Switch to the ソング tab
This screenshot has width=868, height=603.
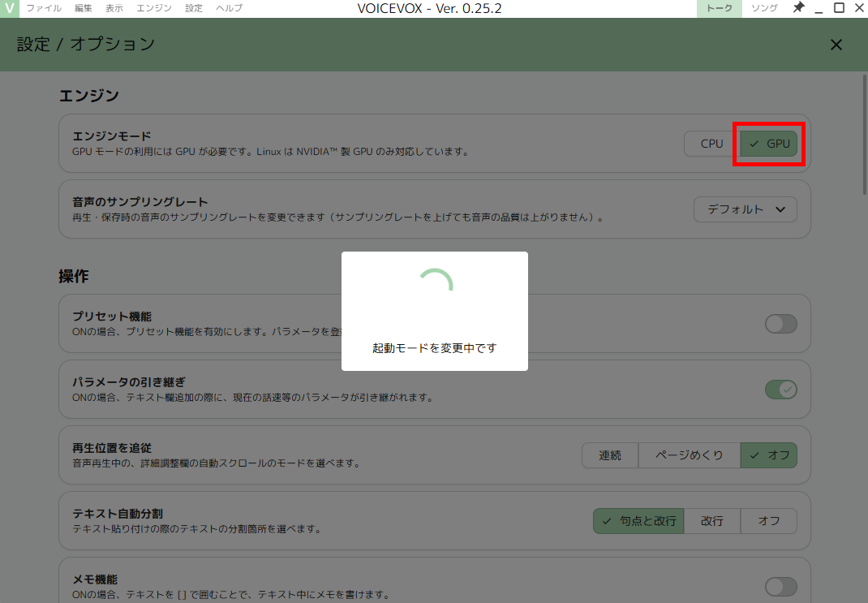coord(764,8)
